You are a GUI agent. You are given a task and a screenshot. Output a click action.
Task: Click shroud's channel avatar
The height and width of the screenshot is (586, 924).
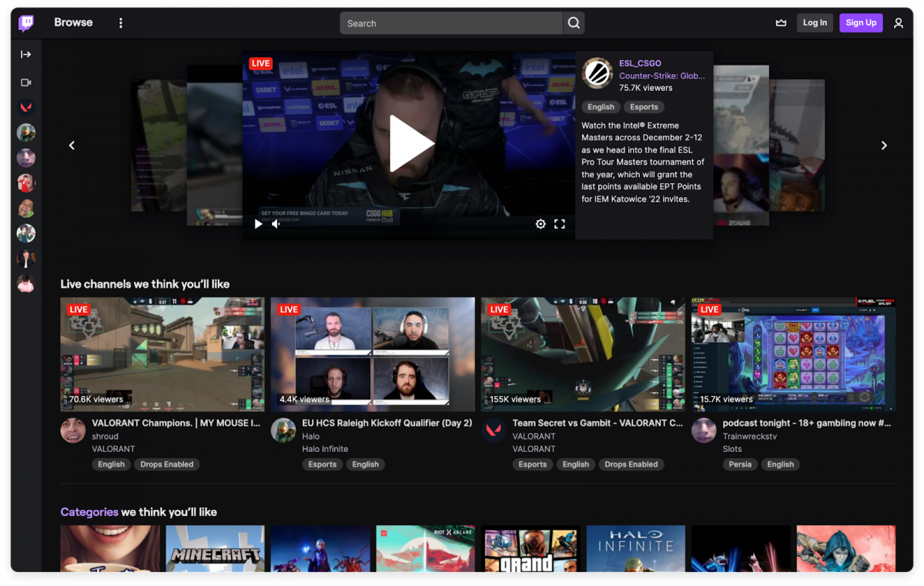73,430
